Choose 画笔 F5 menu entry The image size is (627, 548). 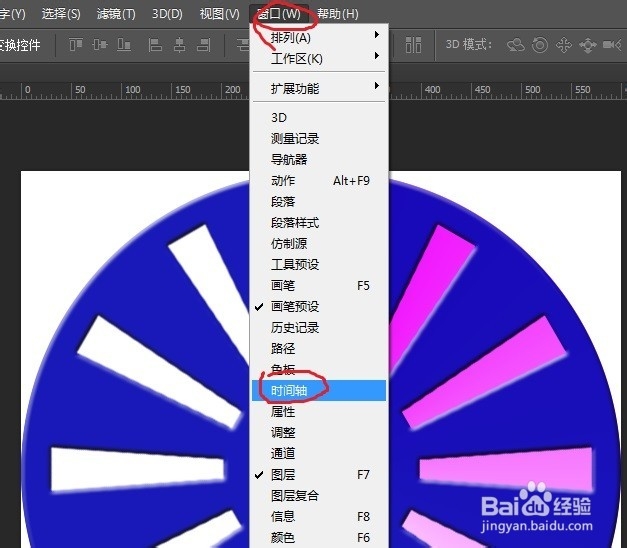pos(319,286)
